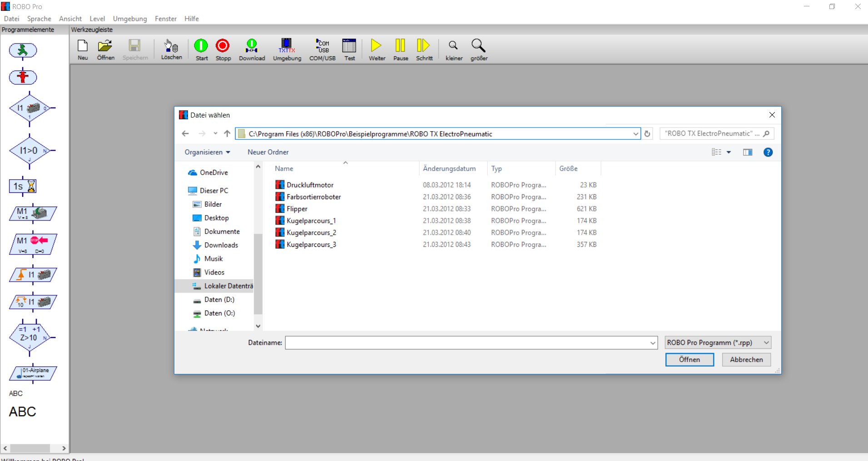Select the I1>0 analog branch element
This screenshot has height=461, width=868.
click(x=30, y=151)
